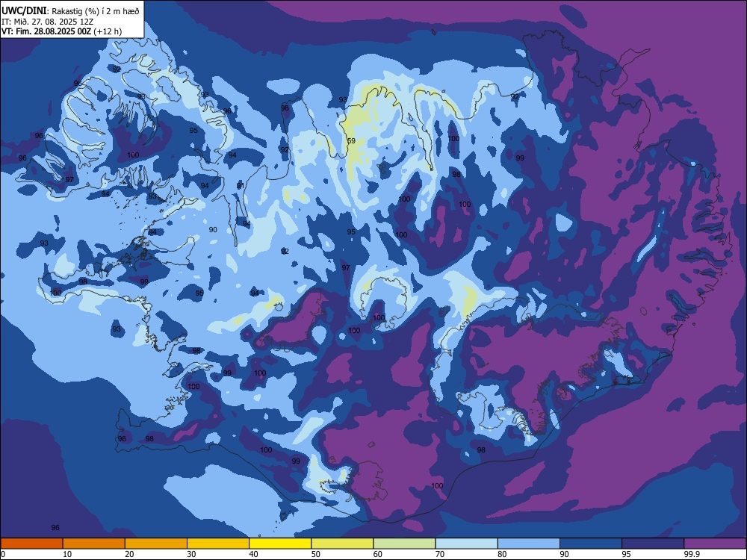The height and width of the screenshot is (560, 747).
Task: Click the '60' tick label on the color scale
Action: [378, 554]
